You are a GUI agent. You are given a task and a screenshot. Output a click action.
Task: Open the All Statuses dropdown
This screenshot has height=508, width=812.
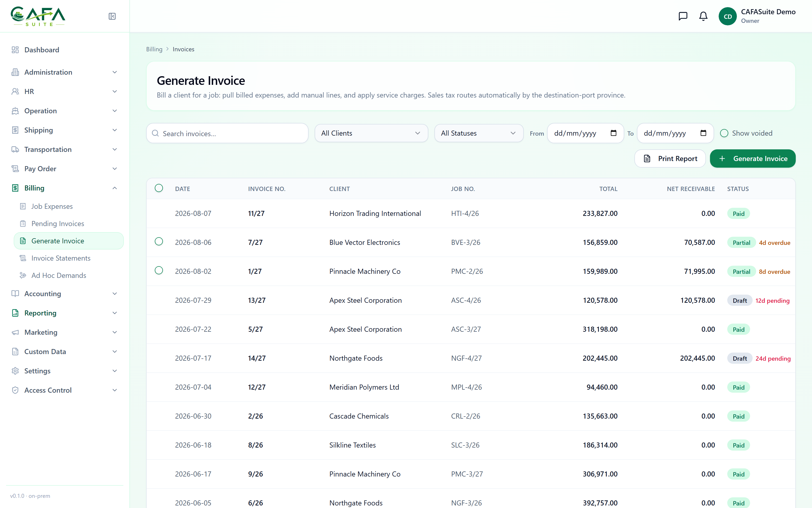coord(479,133)
